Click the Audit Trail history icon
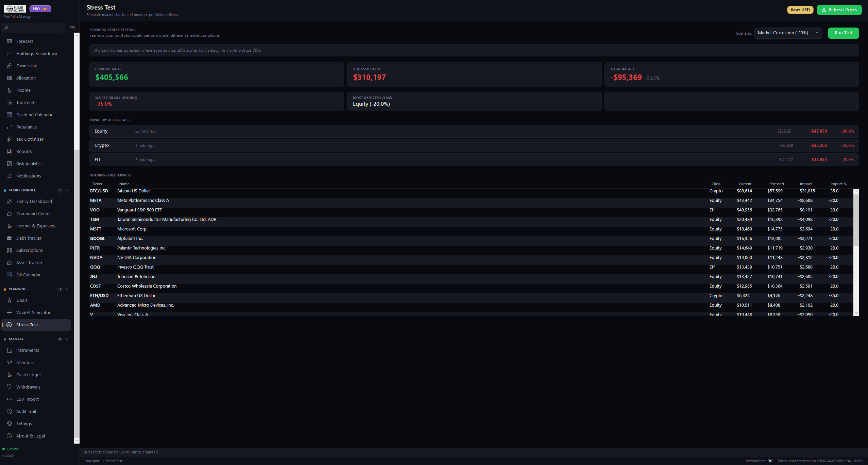 click(x=10, y=411)
